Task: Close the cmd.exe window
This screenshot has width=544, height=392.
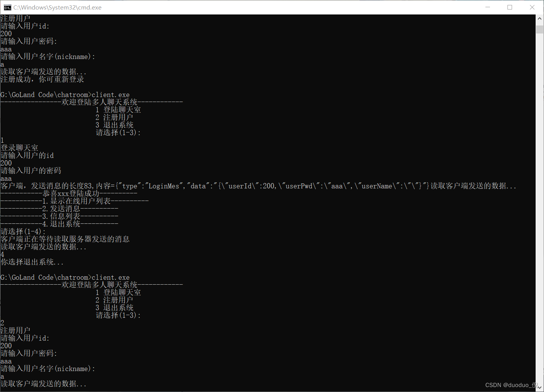Action: pos(532,7)
